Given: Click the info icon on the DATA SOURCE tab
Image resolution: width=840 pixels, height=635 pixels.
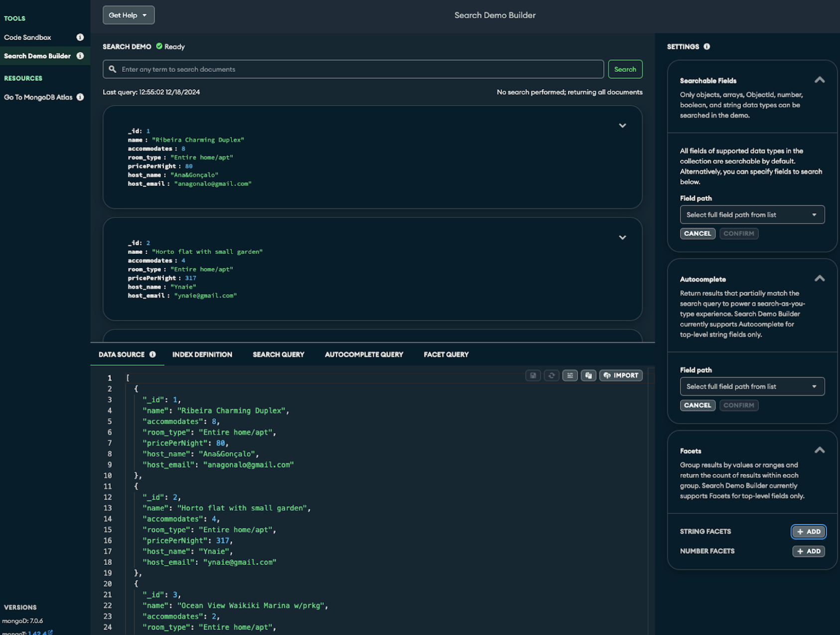Looking at the screenshot, I should coord(152,354).
